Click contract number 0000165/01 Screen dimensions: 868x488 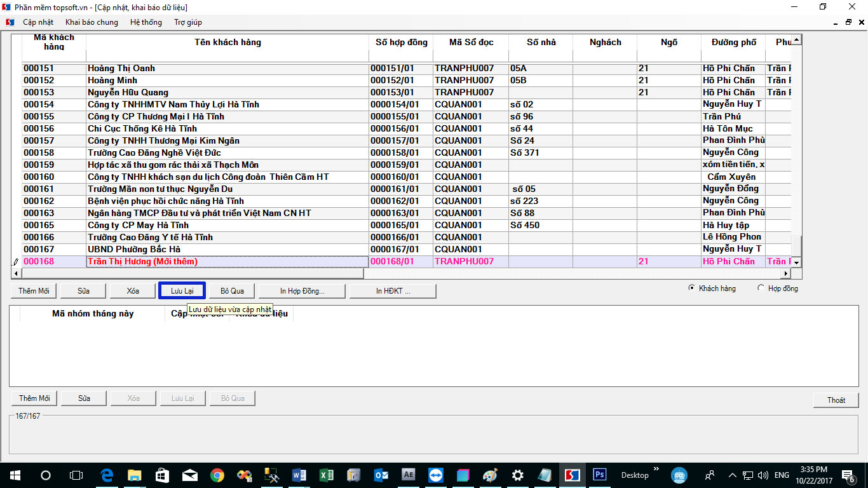click(401, 226)
